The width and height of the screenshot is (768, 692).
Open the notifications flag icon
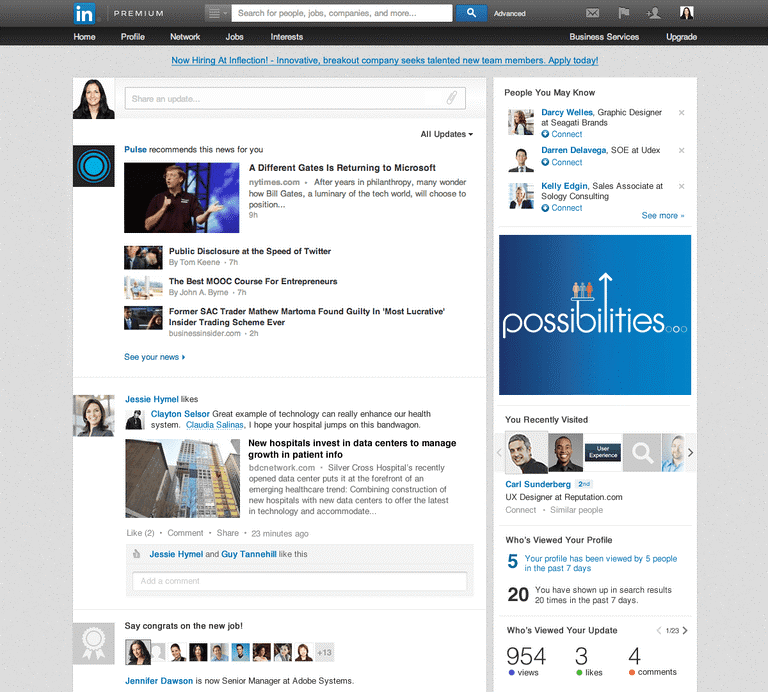(623, 13)
